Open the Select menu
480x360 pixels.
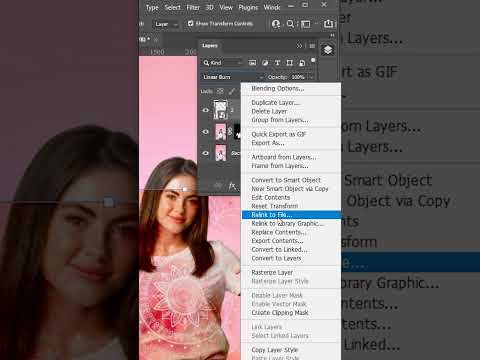click(x=172, y=8)
